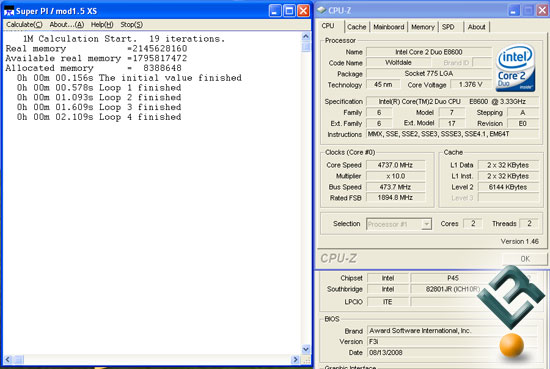Click the 'Loop 4 finished' line in Super PI
Image resolution: width=550 pixels, height=369 pixels.
(99, 117)
